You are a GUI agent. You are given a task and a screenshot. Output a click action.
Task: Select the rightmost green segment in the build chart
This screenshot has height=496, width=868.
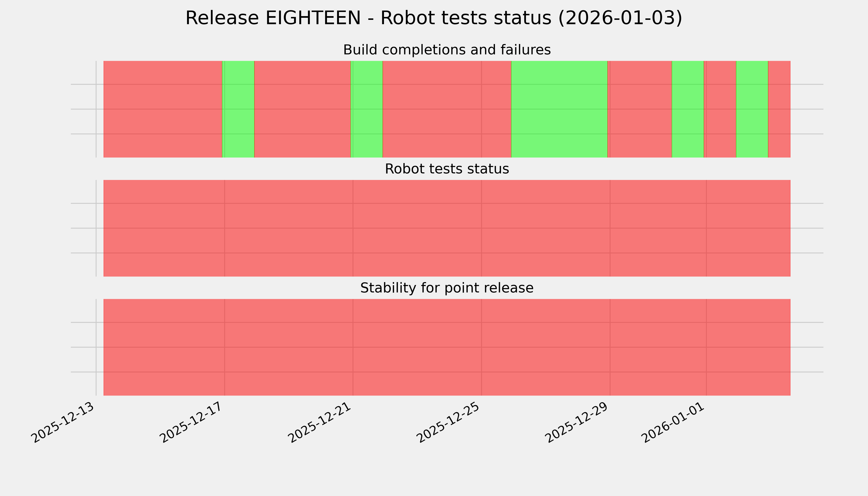[752, 109]
